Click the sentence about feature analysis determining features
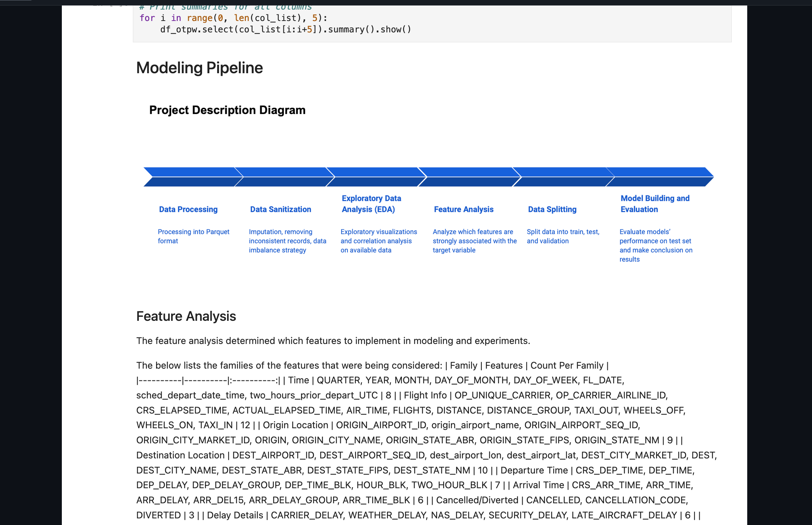The width and height of the screenshot is (812, 525). click(333, 341)
